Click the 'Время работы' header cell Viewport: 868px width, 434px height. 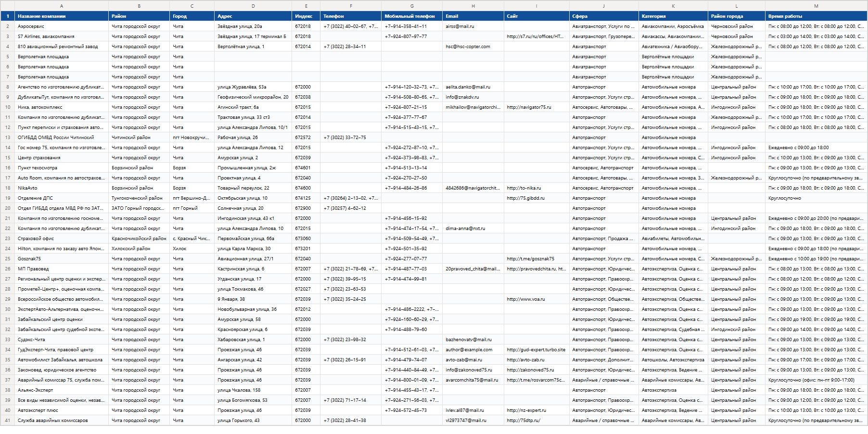pyautogui.click(x=816, y=16)
